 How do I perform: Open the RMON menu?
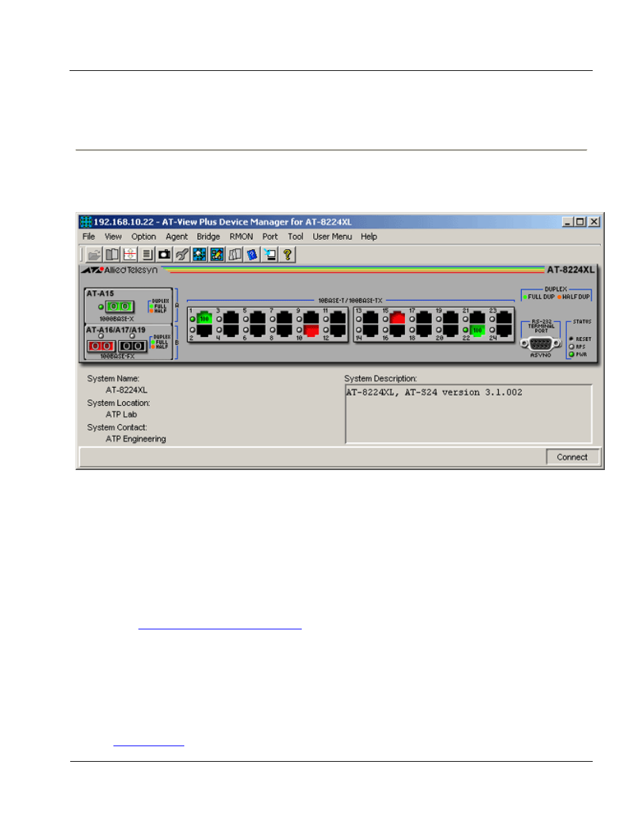pyautogui.click(x=241, y=237)
